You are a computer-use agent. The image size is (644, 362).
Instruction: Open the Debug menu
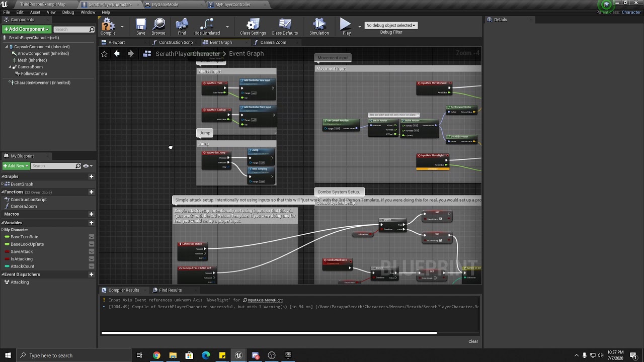[68, 12]
